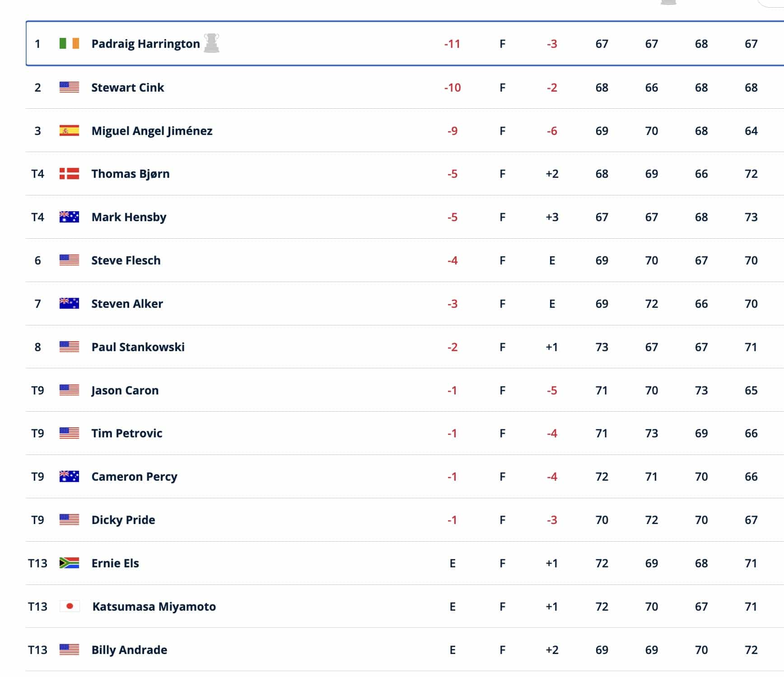Open Steven Alker's player page
Screen dimensions: 784x677
point(127,304)
